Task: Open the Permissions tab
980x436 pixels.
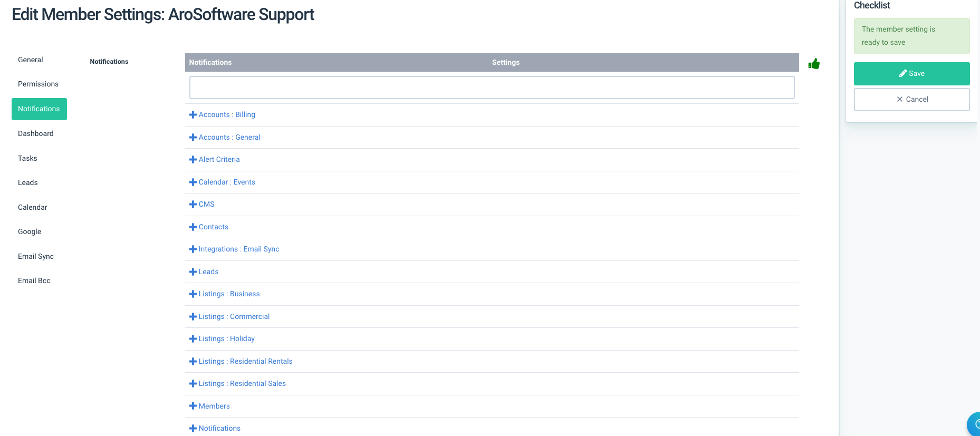Action: [38, 84]
